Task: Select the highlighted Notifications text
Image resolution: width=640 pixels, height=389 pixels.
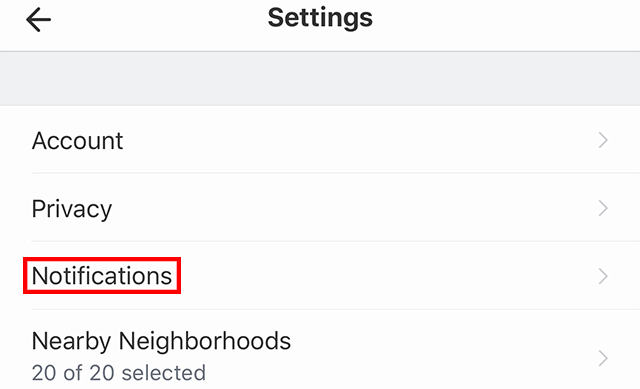Action: click(102, 276)
